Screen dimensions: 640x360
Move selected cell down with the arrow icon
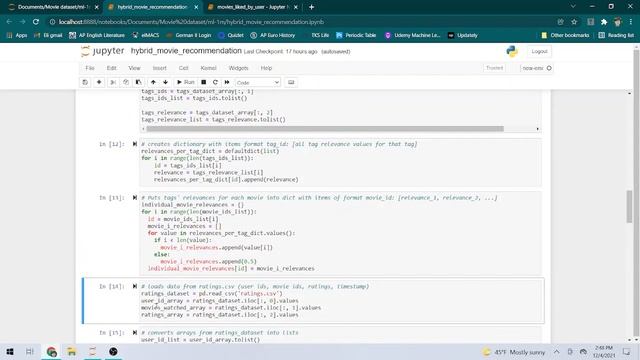pos(165,82)
